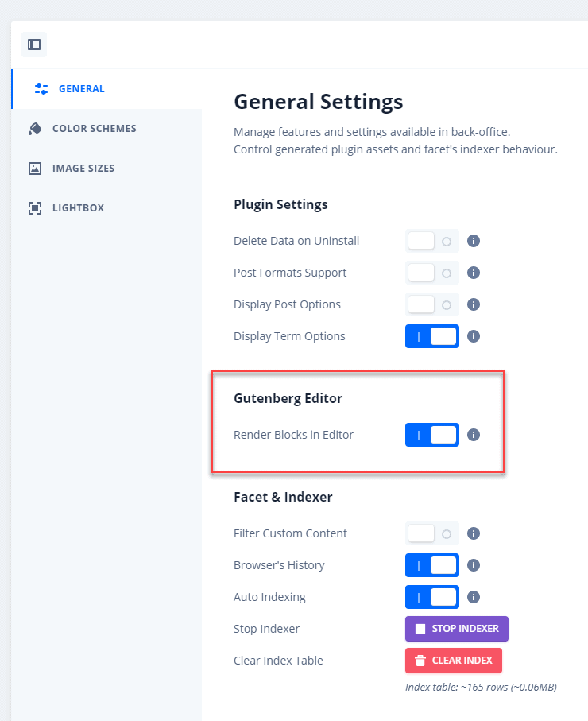Enable the Filter Custom Content switch

(431, 533)
